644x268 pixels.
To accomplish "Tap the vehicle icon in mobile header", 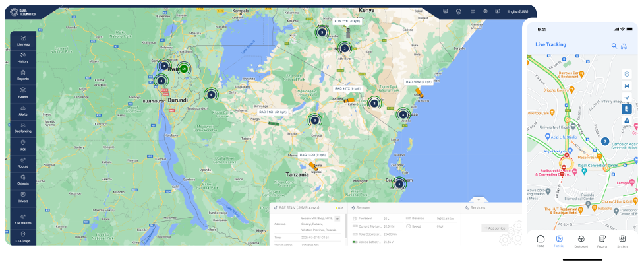I will pyautogui.click(x=624, y=45).
